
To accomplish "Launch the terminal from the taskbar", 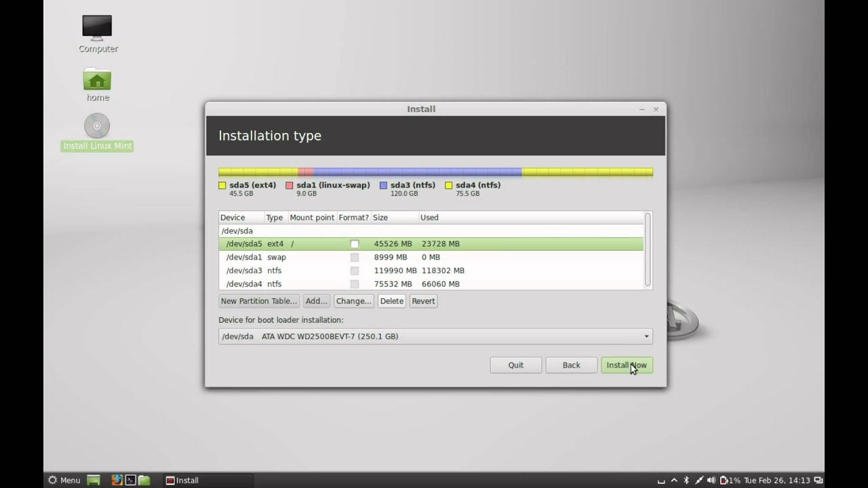I will click(x=130, y=480).
